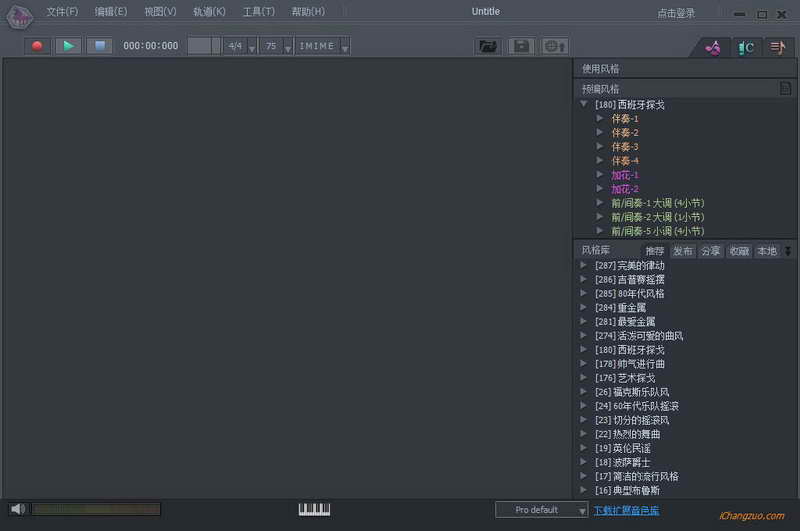Image resolution: width=800 pixels, height=531 pixels.
Task: Switch to the 推荐 tab
Action: pos(655,251)
